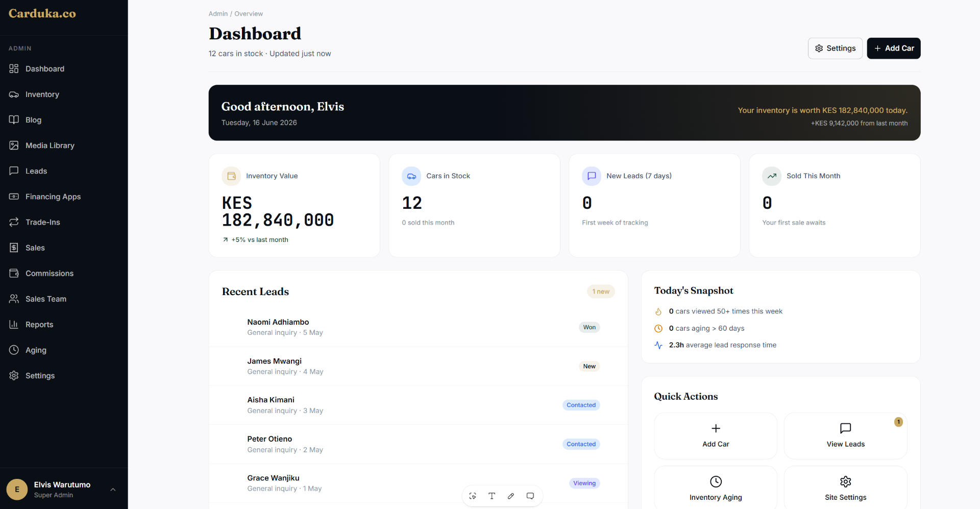Open the Site Settings quick action tile
The width and height of the screenshot is (980, 509).
click(845, 488)
